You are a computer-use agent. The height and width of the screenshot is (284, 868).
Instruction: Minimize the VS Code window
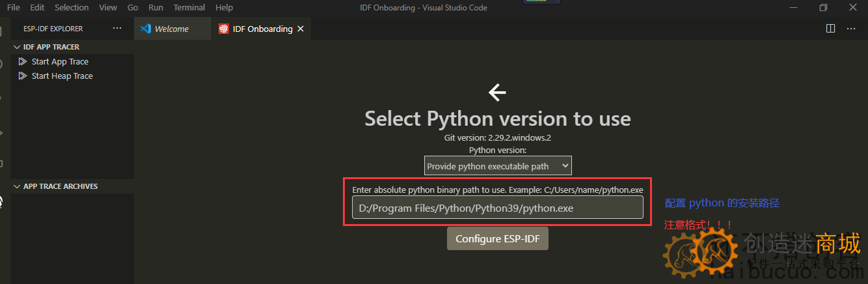(793, 8)
